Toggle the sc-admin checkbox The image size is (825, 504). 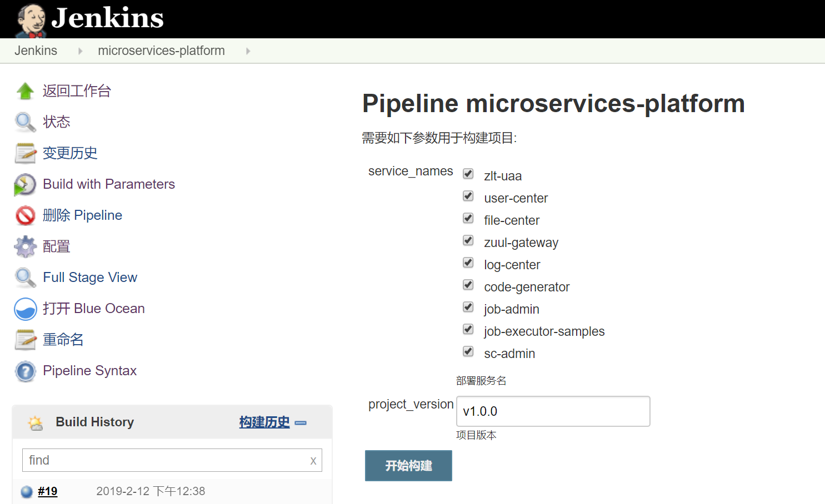point(468,351)
